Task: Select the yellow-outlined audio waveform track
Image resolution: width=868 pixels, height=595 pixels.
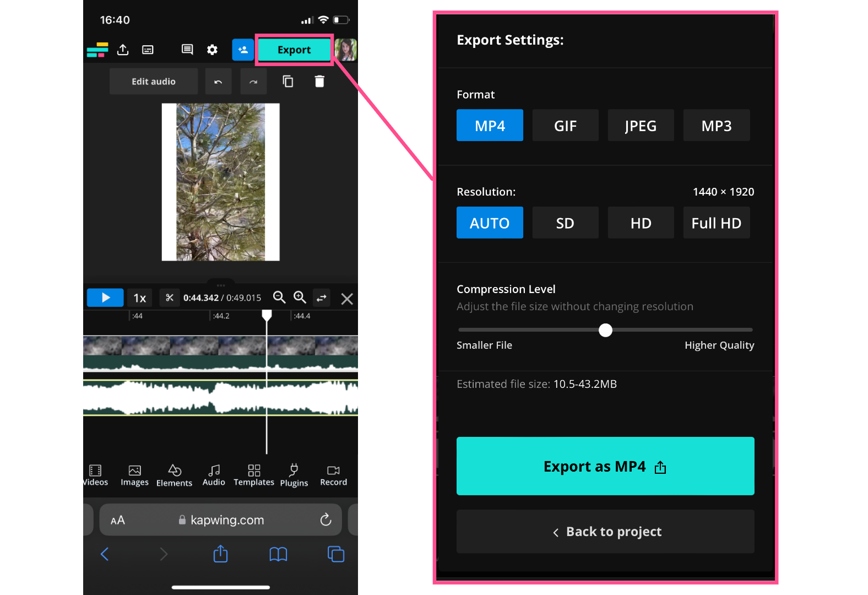Action: (x=220, y=397)
